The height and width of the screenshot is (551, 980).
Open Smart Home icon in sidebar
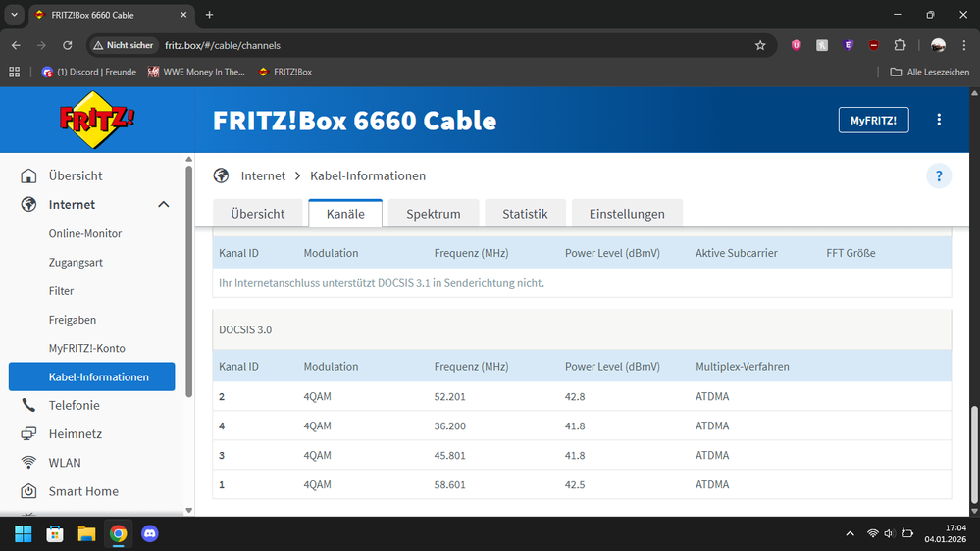(28, 491)
